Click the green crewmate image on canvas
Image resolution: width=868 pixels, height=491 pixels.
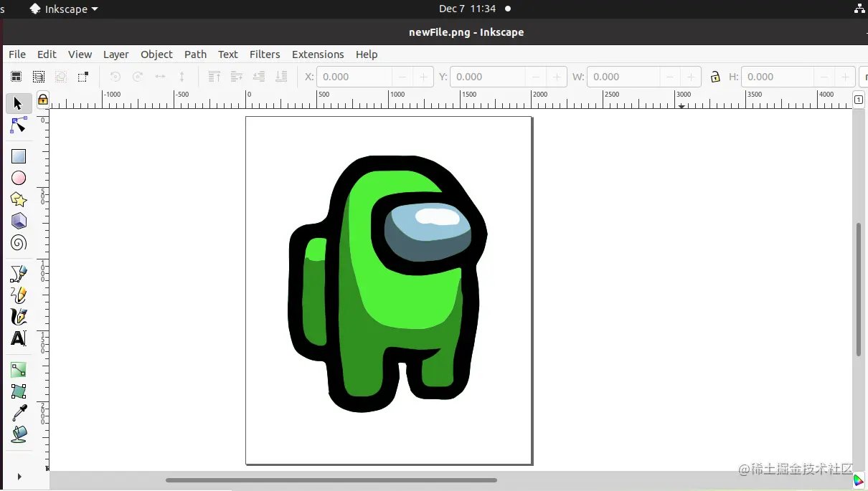pyautogui.click(x=387, y=284)
